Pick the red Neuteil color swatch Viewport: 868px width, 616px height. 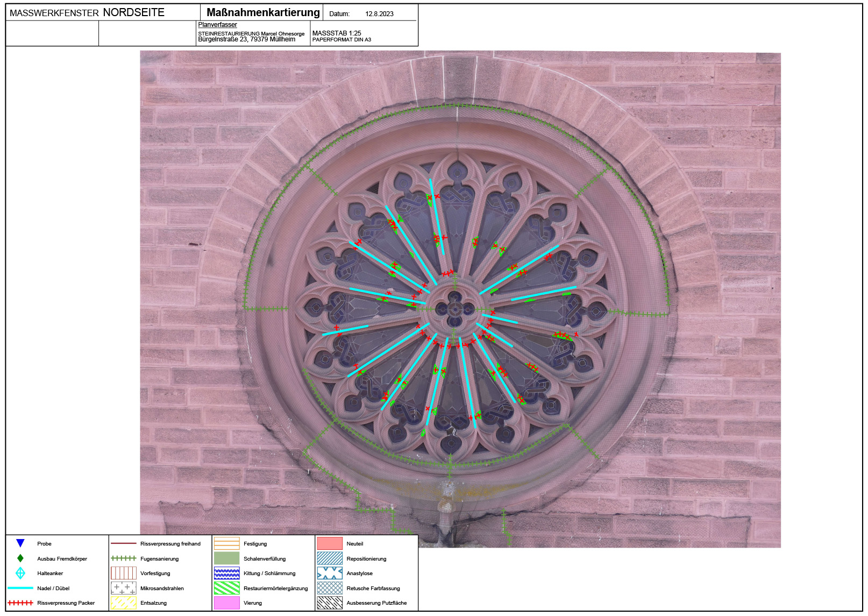(330, 543)
